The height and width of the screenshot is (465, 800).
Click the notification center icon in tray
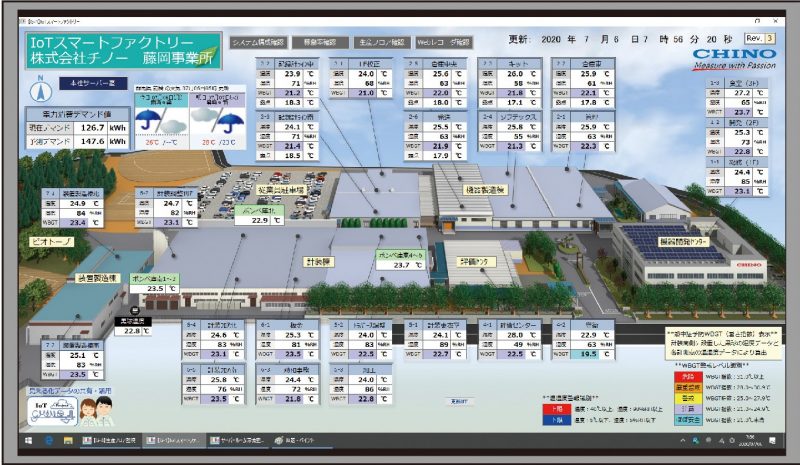coord(772,440)
